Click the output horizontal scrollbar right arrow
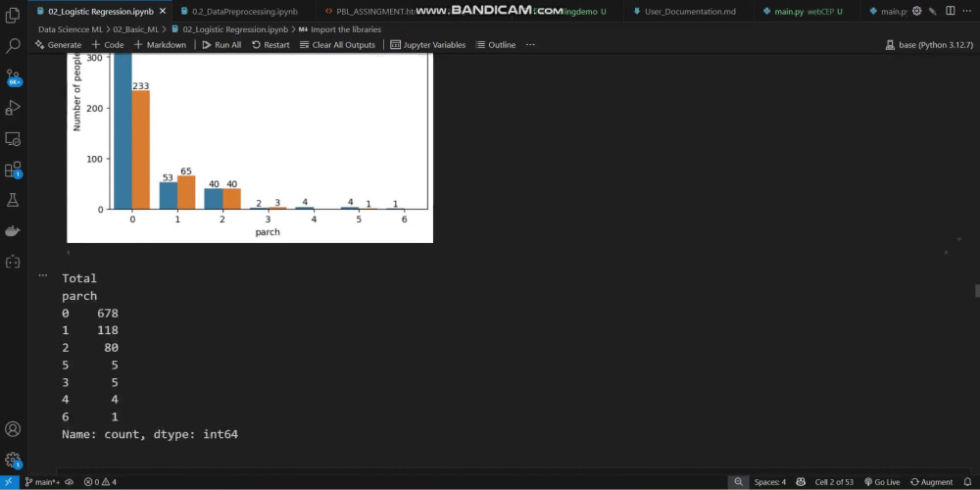 [x=946, y=252]
